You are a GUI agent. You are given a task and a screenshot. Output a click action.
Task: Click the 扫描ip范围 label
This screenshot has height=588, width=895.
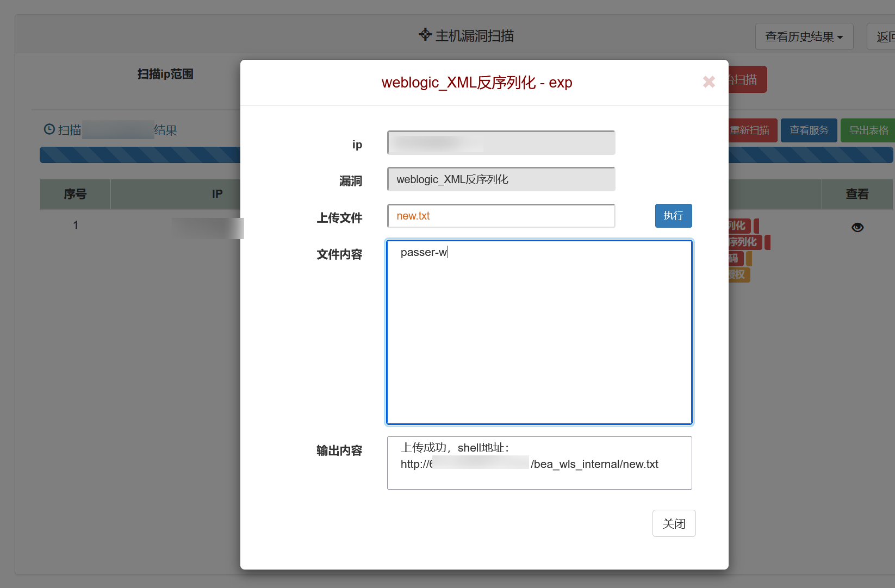click(x=165, y=74)
